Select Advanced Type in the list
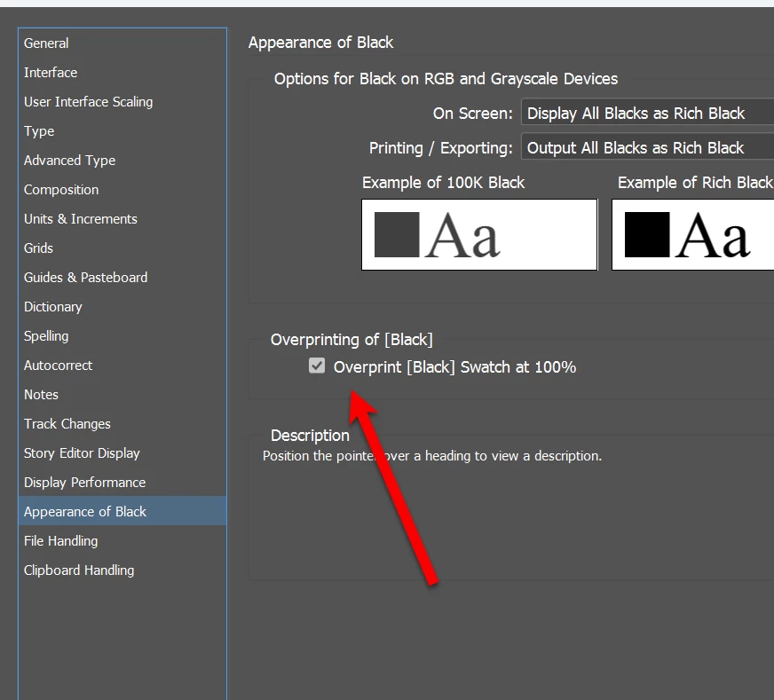 point(122,161)
